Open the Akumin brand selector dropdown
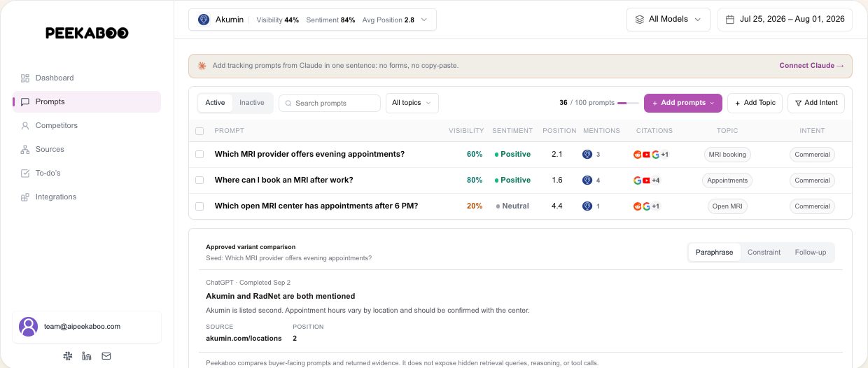Image resolution: width=868 pixels, height=368 pixels. tap(312, 20)
